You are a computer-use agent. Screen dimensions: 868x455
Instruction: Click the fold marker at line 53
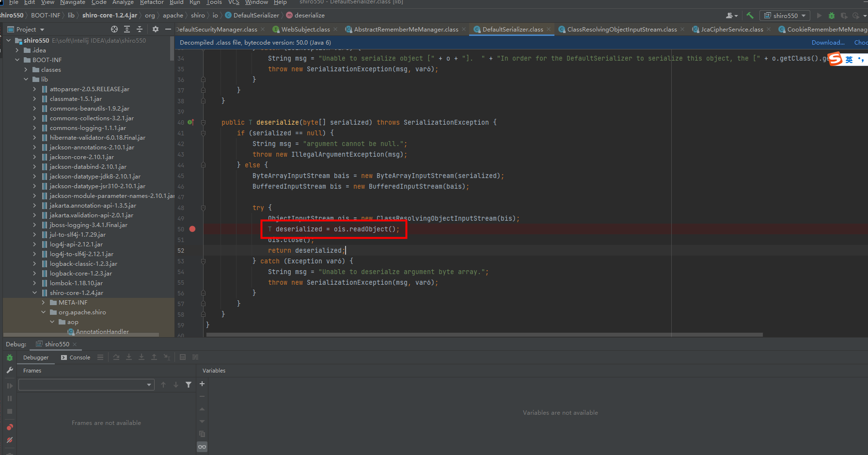pyautogui.click(x=204, y=261)
